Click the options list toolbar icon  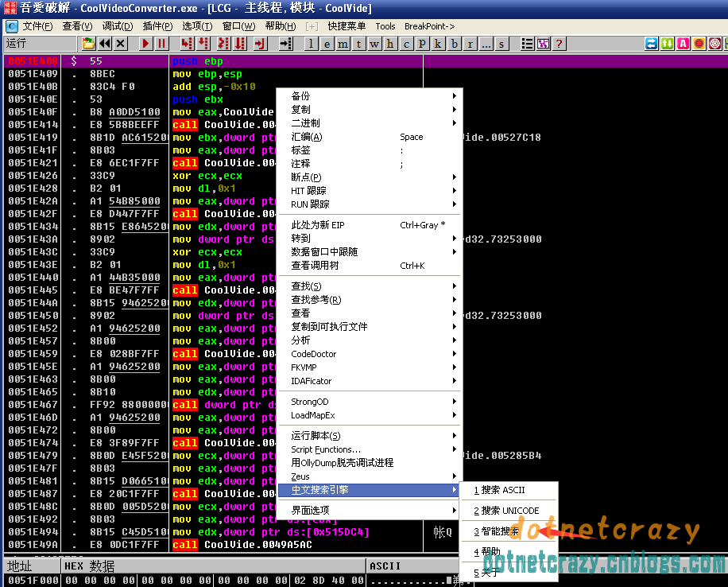pyautogui.click(x=527, y=44)
